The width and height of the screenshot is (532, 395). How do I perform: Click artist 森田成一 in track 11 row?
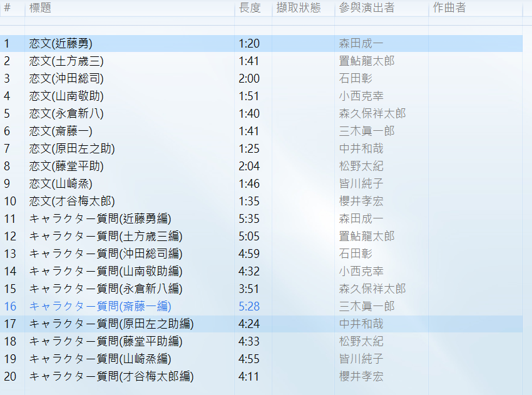[361, 218]
